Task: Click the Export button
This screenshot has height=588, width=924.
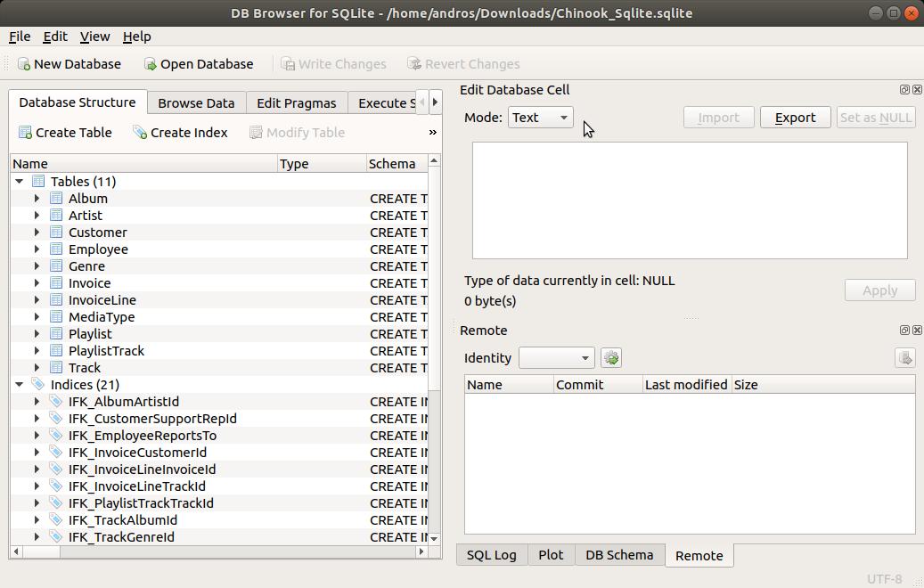Action: 795,117
